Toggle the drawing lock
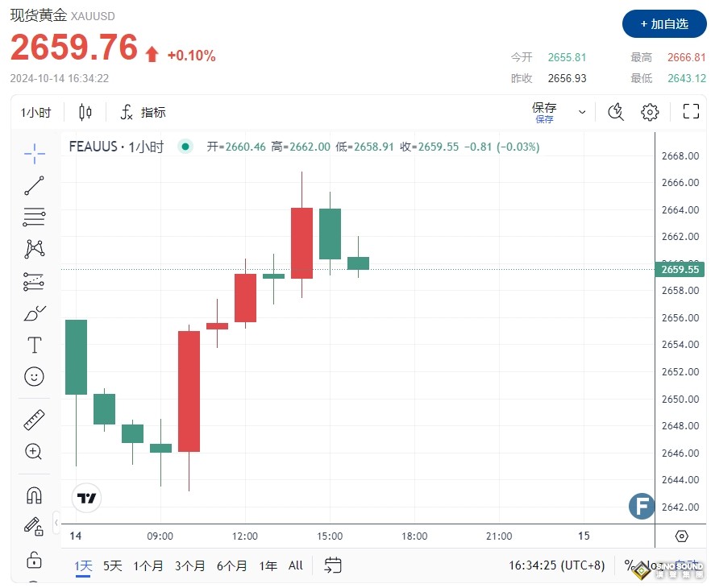Screen dimensions: 711x588 pyautogui.click(x=33, y=558)
